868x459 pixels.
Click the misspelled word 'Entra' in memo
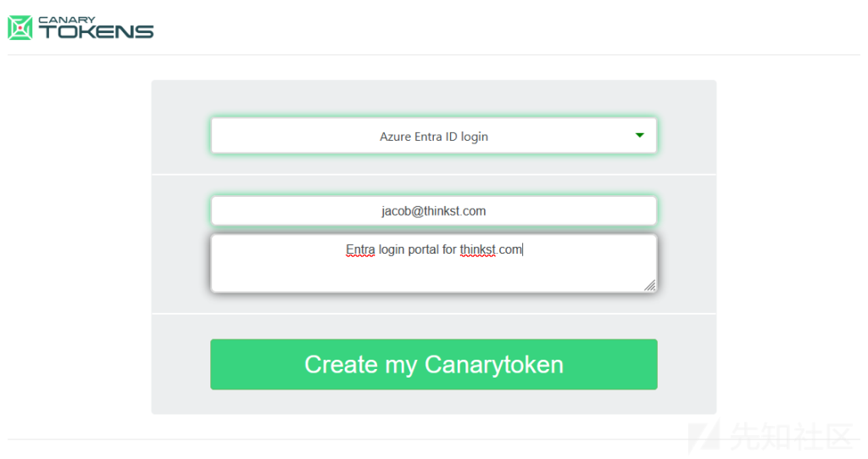coord(360,249)
